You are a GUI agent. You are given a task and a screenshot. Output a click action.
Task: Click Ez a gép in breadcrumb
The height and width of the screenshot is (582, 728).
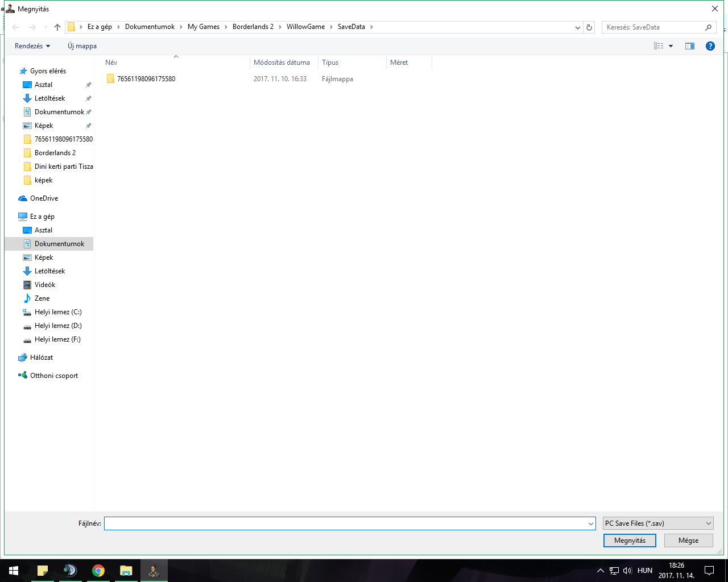click(x=100, y=27)
